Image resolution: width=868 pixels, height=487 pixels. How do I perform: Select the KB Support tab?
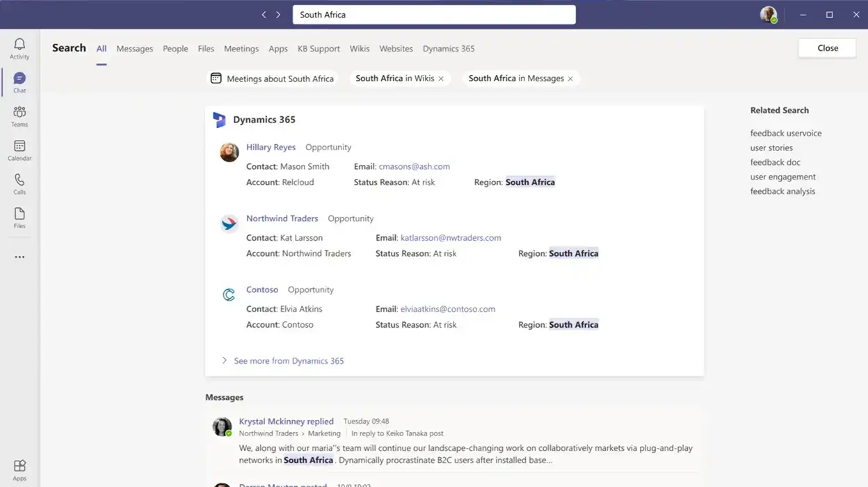[x=319, y=49]
